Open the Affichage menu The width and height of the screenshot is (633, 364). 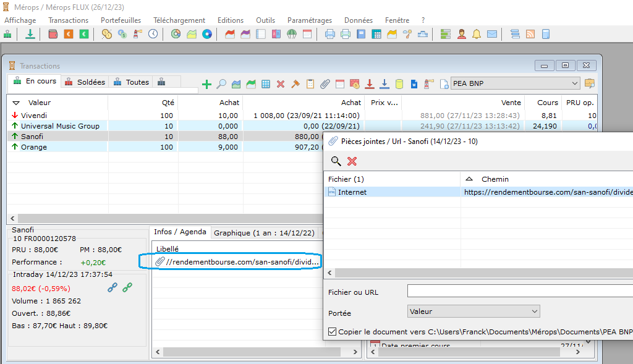click(x=20, y=20)
